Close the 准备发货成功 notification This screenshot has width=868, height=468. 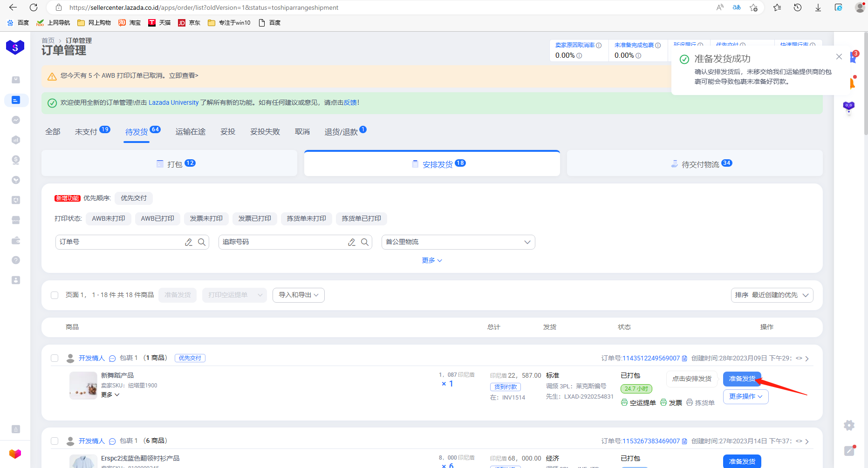(x=839, y=57)
